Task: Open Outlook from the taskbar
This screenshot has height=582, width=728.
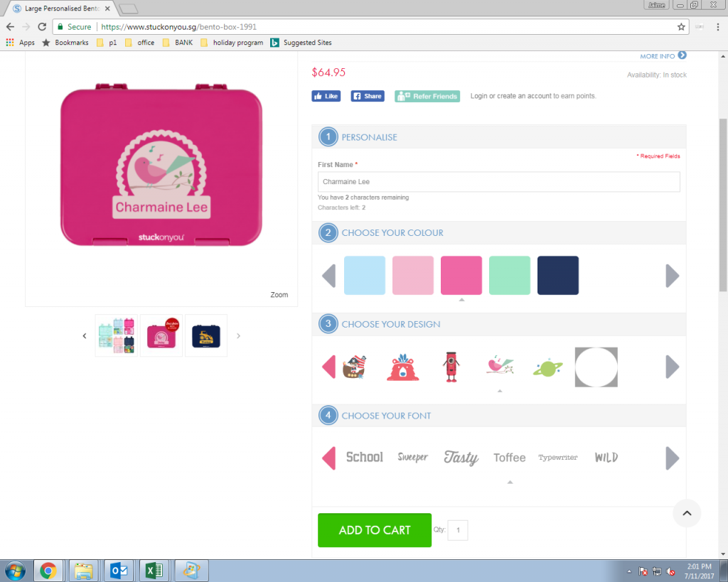Action: tap(119, 571)
